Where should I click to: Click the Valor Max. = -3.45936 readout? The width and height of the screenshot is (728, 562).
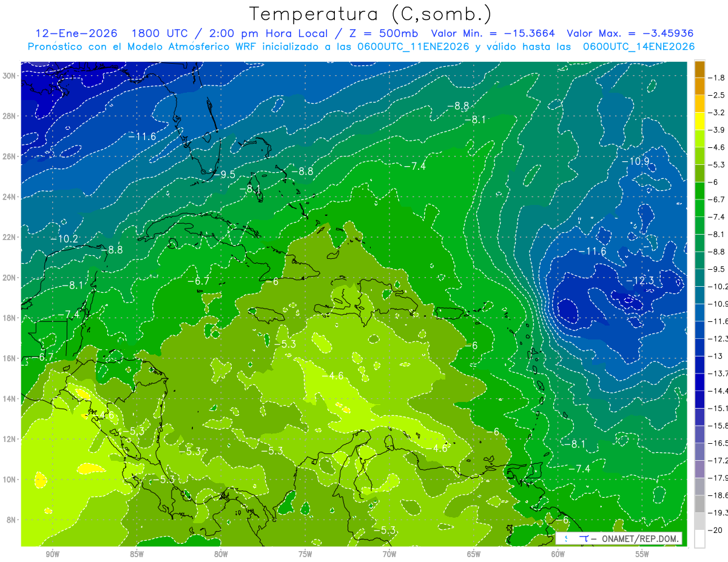click(630, 33)
